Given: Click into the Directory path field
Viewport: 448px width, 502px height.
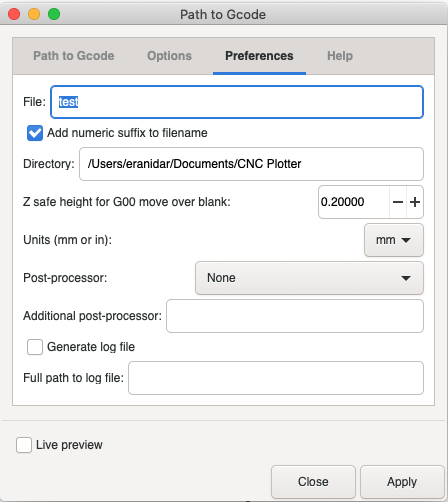Looking at the screenshot, I should 251,164.
